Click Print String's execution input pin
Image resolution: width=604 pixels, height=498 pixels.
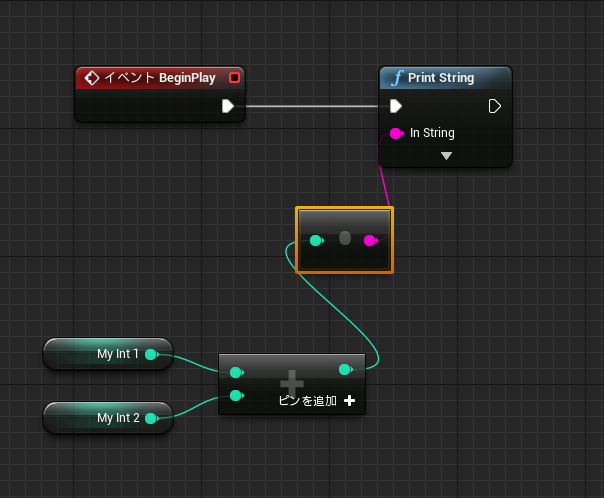click(x=396, y=106)
